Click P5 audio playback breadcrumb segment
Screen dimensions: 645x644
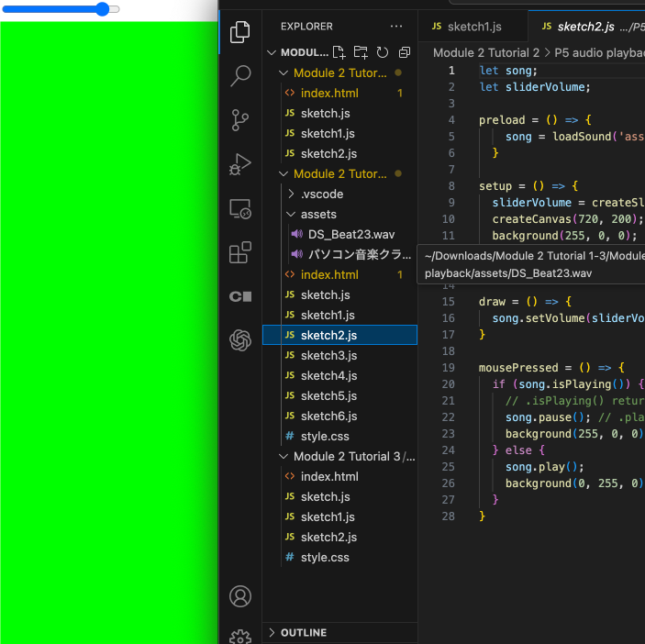[x=599, y=52]
